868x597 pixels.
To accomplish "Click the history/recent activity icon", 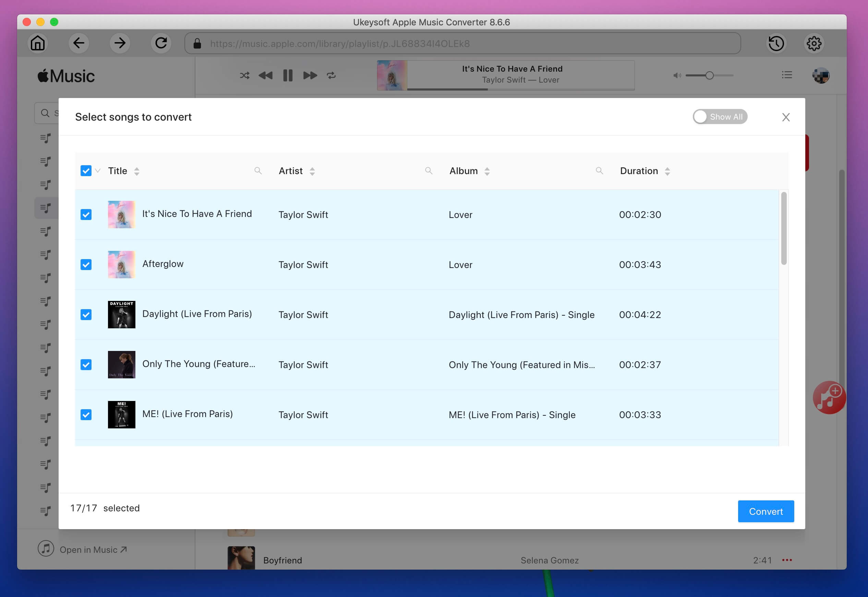I will (777, 43).
